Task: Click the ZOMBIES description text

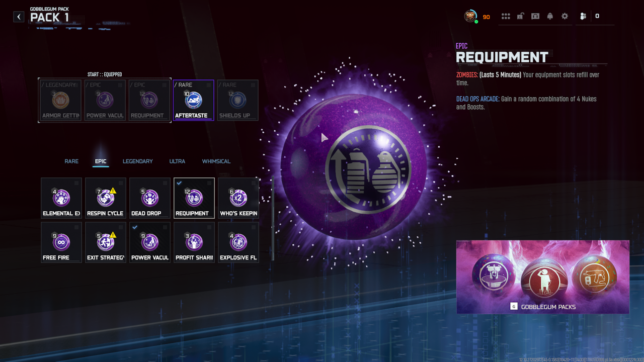Action: pos(528,79)
